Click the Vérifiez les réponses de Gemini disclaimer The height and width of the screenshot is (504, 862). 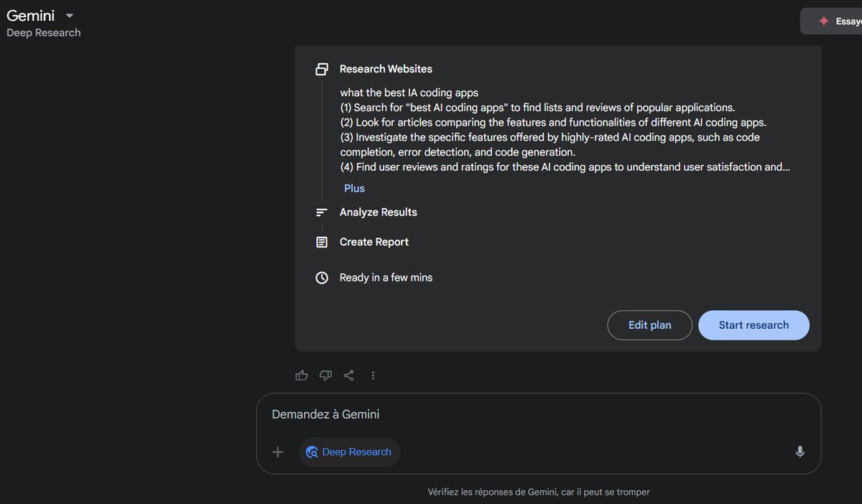tap(539, 492)
